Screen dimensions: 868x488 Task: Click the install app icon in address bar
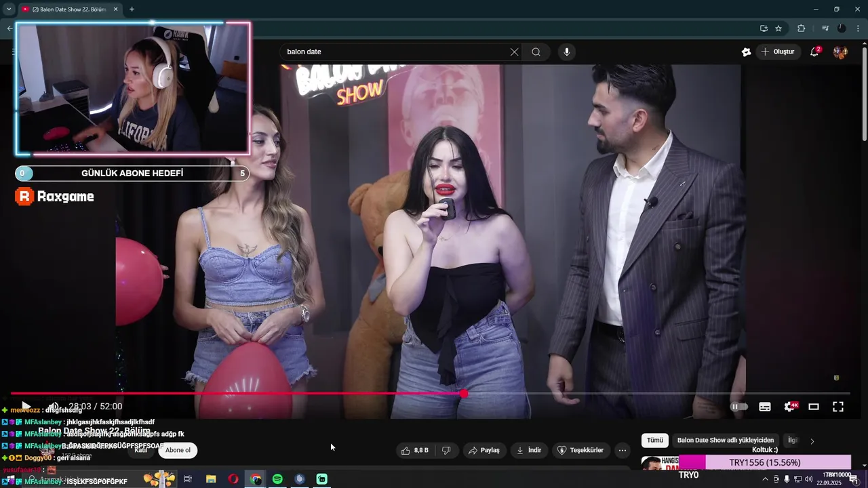pos(764,28)
